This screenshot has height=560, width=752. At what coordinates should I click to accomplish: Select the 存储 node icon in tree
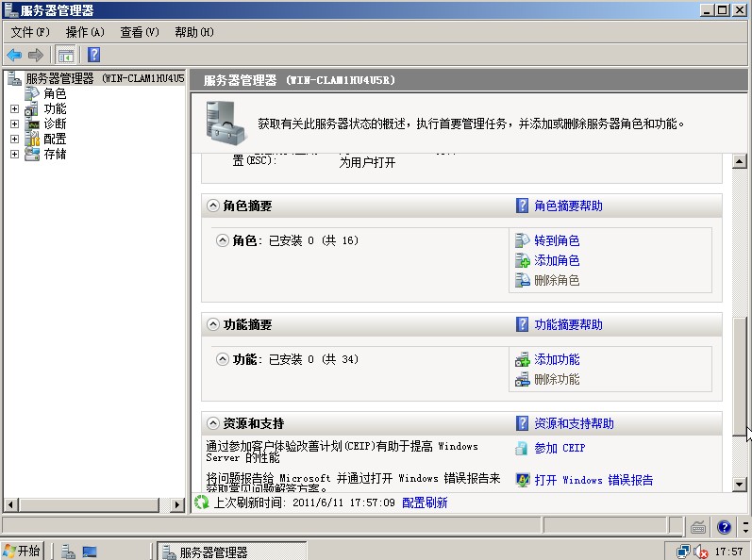32,155
